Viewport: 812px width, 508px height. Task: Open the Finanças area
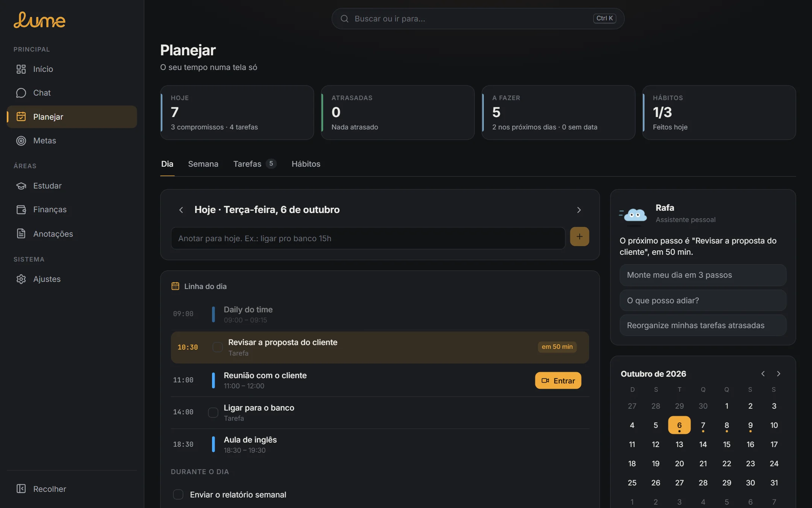click(72, 210)
